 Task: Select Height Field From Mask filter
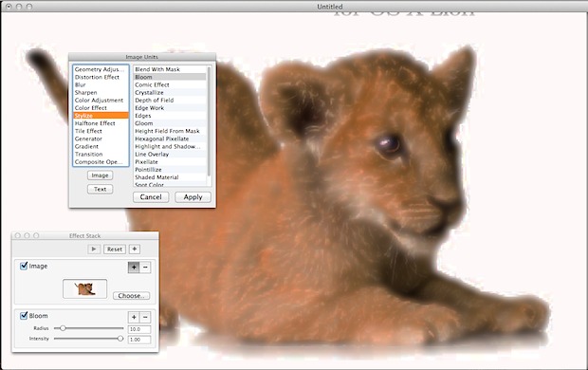tap(170, 131)
